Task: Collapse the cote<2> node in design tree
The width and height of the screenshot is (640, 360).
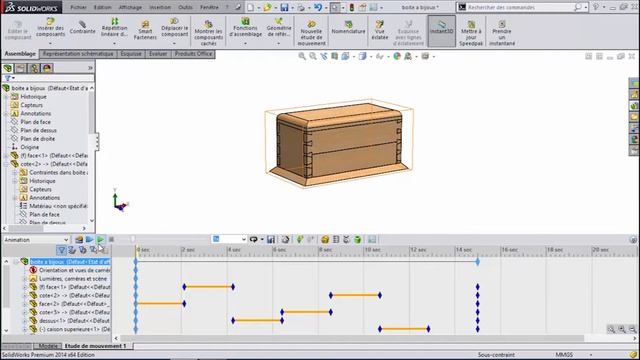Action: point(6,164)
